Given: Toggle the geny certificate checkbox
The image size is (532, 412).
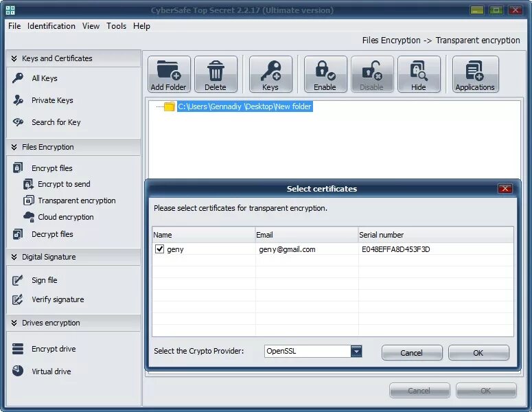Looking at the screenshot, I should pos(159,249).
